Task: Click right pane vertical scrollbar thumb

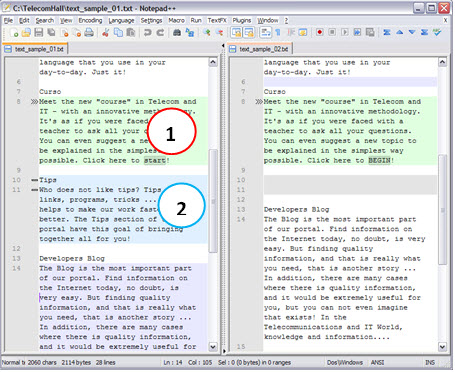Action: 442,210
